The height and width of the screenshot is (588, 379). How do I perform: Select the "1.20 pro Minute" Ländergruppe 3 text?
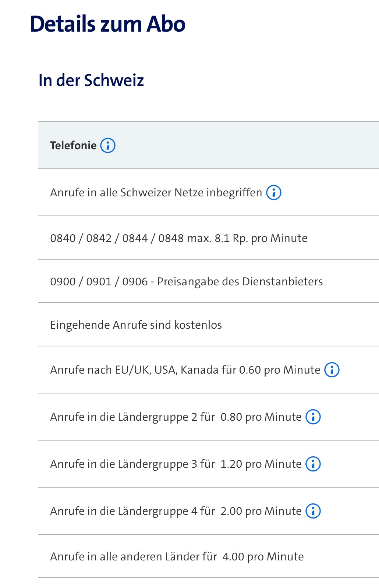[261, 464]
